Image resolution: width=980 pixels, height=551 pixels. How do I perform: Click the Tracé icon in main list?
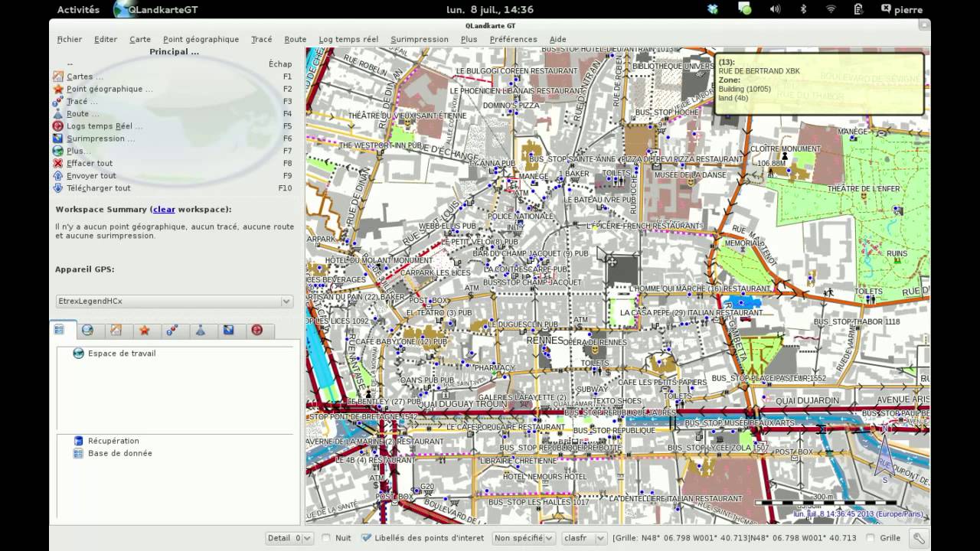pos(58,101)
